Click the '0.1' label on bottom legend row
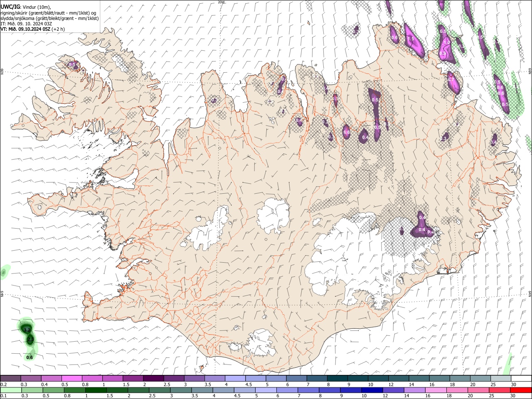The image size is (532, 399). click(x=3, y=396)
